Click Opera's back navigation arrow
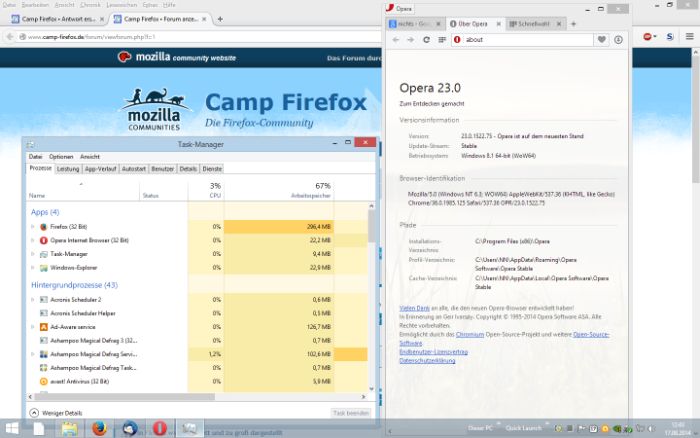Screen dimensions: 700x438 (x=395, y=39)
